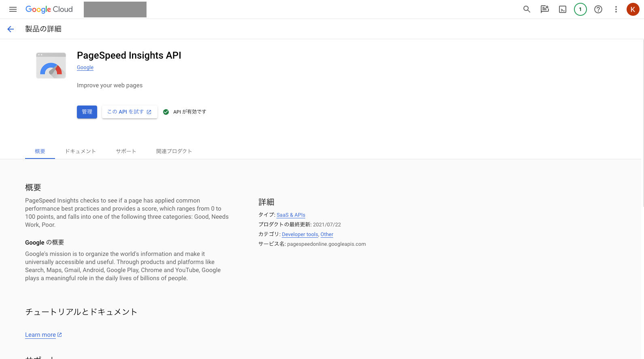Open the help question mark icon
The height and width of the screenshot is (359, 644).
tap(598, 9)
